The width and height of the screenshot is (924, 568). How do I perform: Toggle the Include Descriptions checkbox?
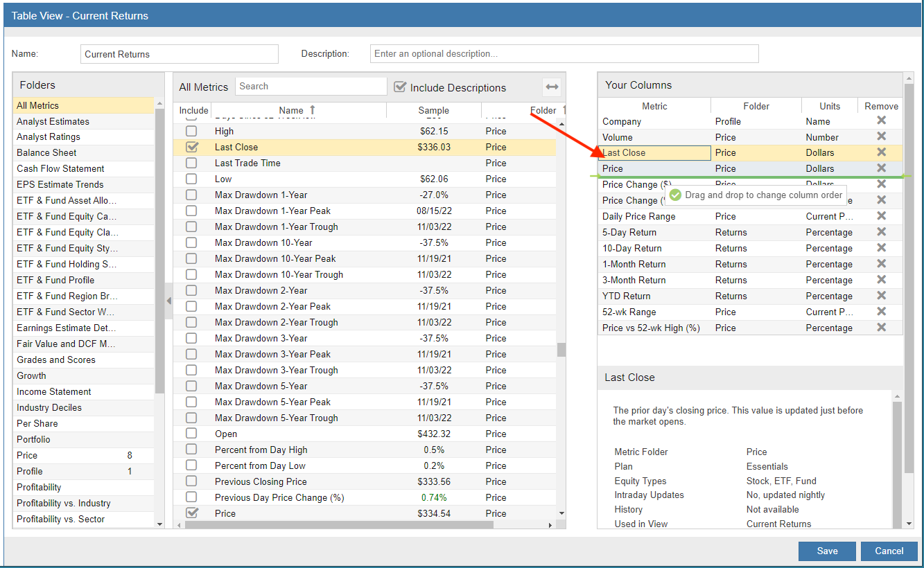pos(400,87)
